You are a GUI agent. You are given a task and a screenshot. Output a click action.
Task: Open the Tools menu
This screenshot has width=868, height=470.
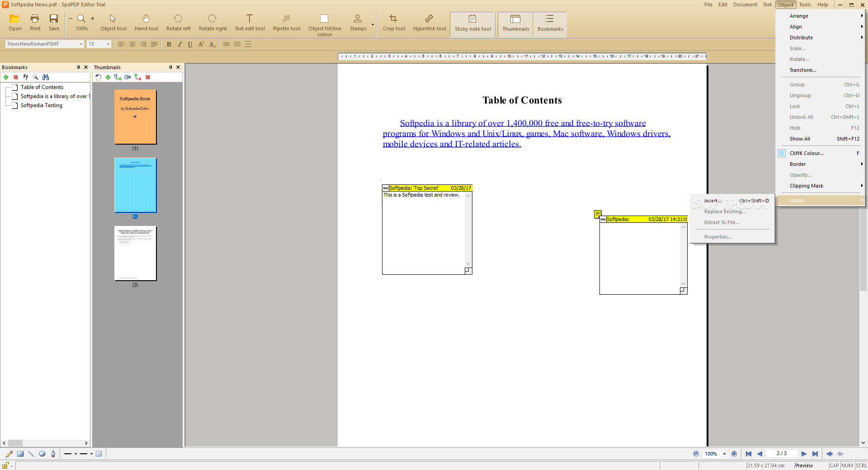coord(805,5)
